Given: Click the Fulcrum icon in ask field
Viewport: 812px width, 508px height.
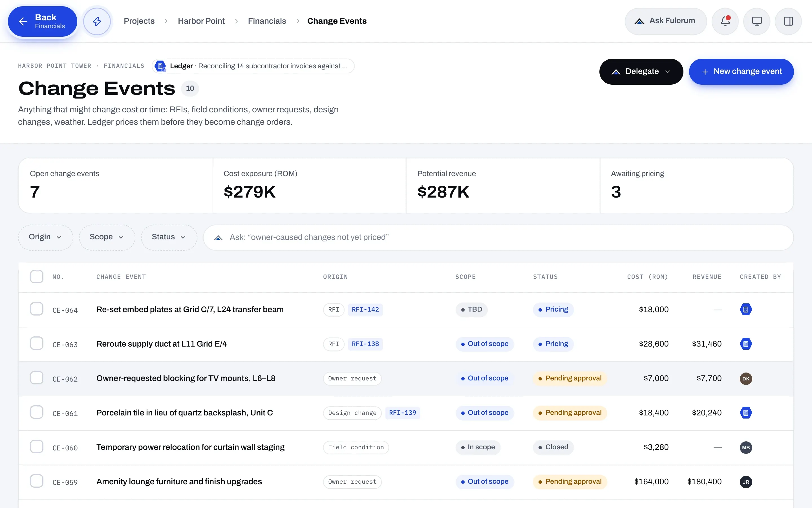Looking at the screenshot, I should (x=218, y=238).
